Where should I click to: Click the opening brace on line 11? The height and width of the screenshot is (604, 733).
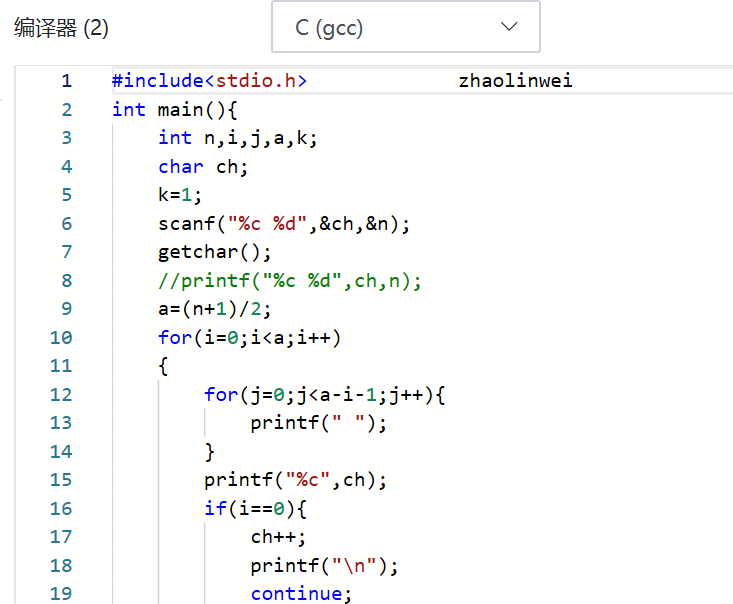(x=163, y=366)
